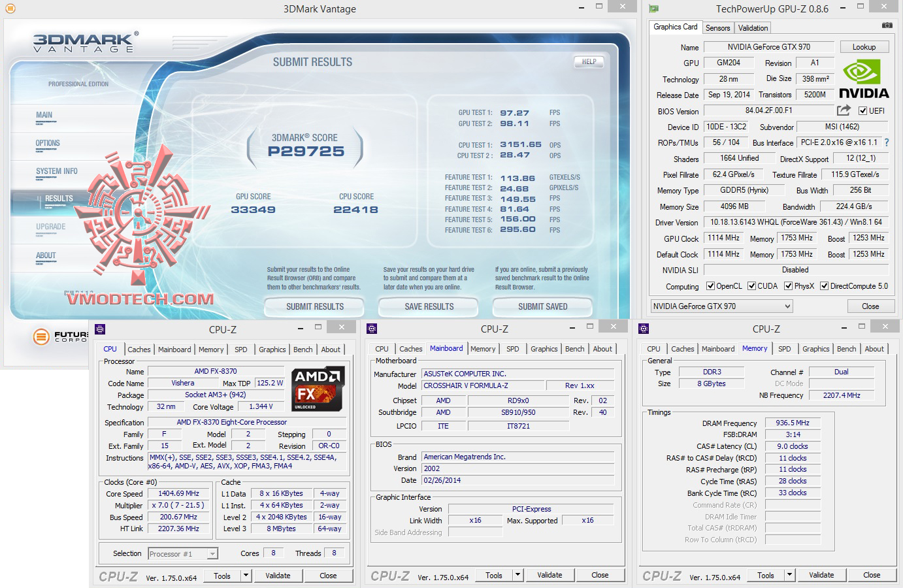Click the NB Frequency value 2207.4 MHz
This screenshot has width=903, height=588.
[841, 395]
